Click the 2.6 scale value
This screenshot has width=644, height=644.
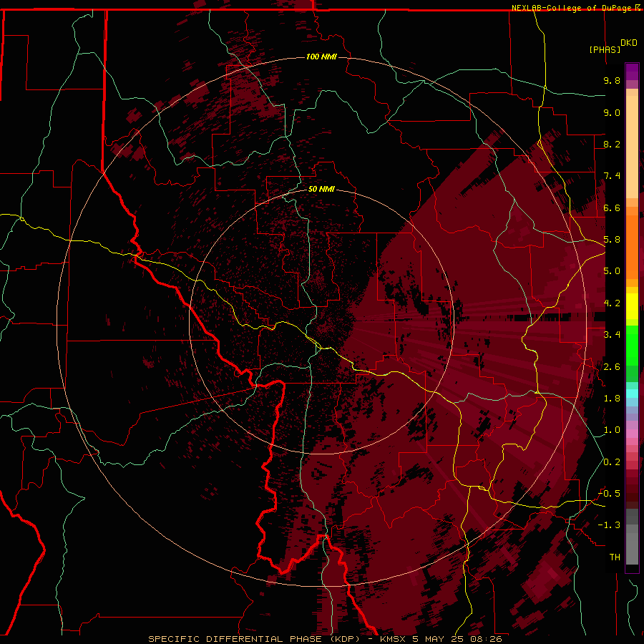[612, 367]
